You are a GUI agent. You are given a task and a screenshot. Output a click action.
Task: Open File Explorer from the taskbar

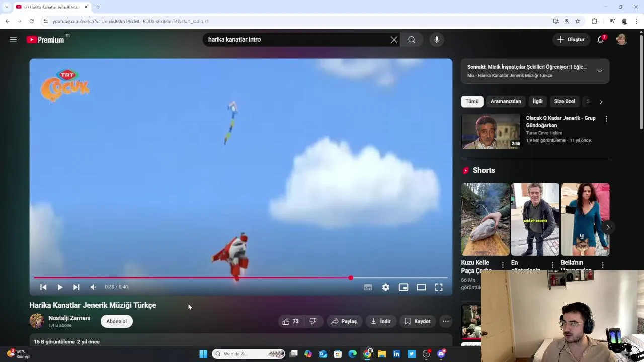click(x=382, y=354)
